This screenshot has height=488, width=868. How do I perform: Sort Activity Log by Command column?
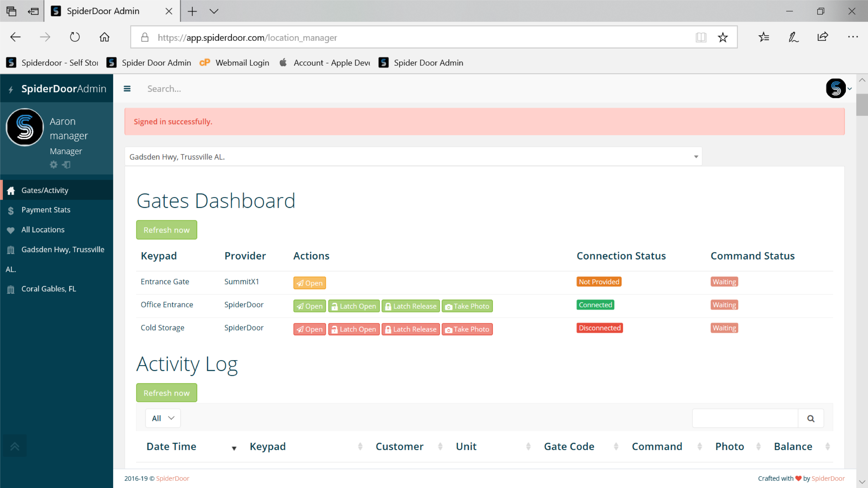pyautogui.click(x=667, y=447)
